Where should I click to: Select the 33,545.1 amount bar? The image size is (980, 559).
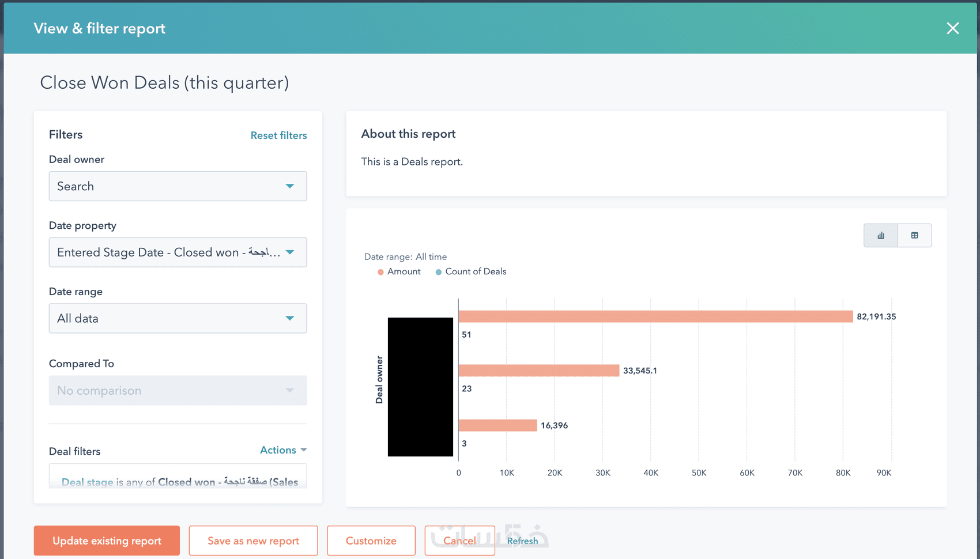coord(539,371)
